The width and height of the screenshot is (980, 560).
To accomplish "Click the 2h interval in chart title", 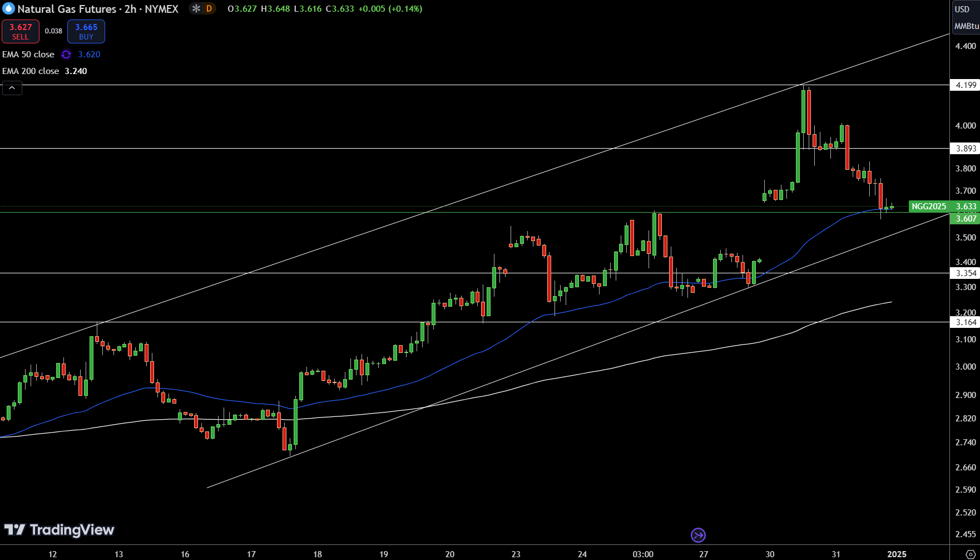I will coord(131,9).
